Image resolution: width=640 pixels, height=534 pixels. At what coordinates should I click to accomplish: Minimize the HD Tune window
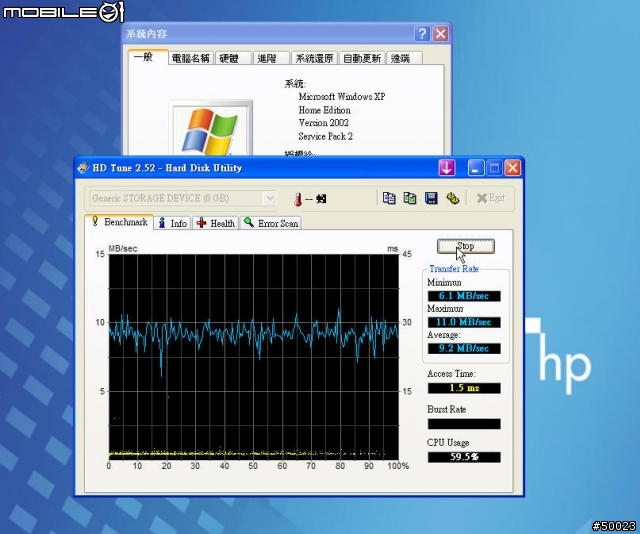tap(476, 168)
